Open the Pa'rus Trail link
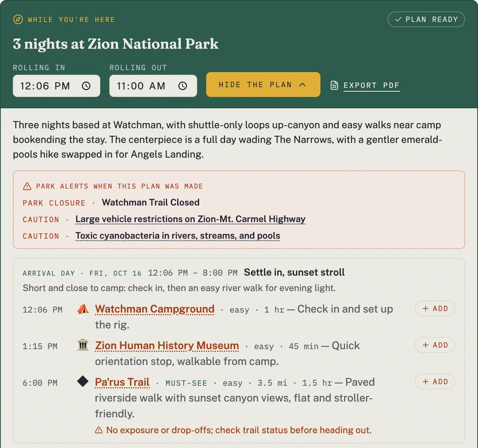Viewport: 478px width, 448px height. [x=122, y=382]
